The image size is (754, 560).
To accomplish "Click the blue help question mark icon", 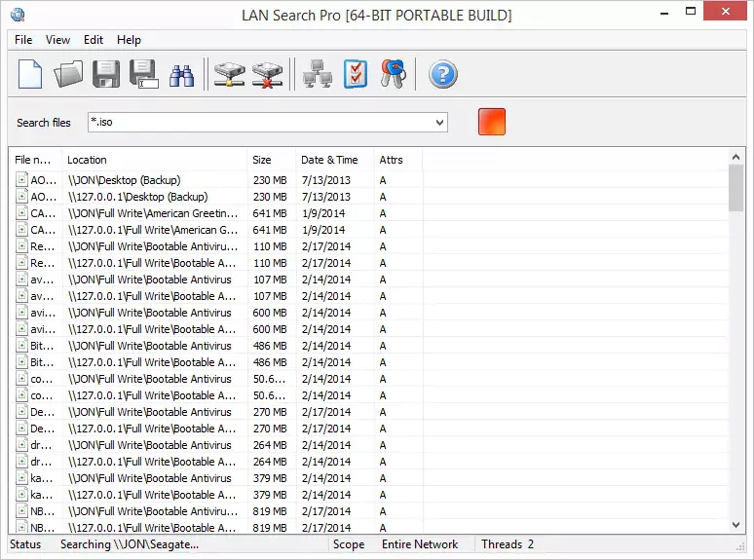I will click(x=443, y=74).
